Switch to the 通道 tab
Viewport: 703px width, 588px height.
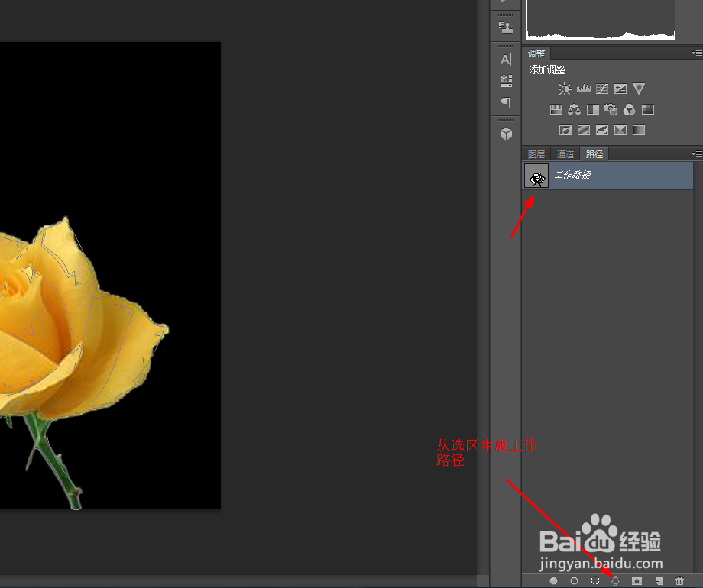(x=565, y=154)
